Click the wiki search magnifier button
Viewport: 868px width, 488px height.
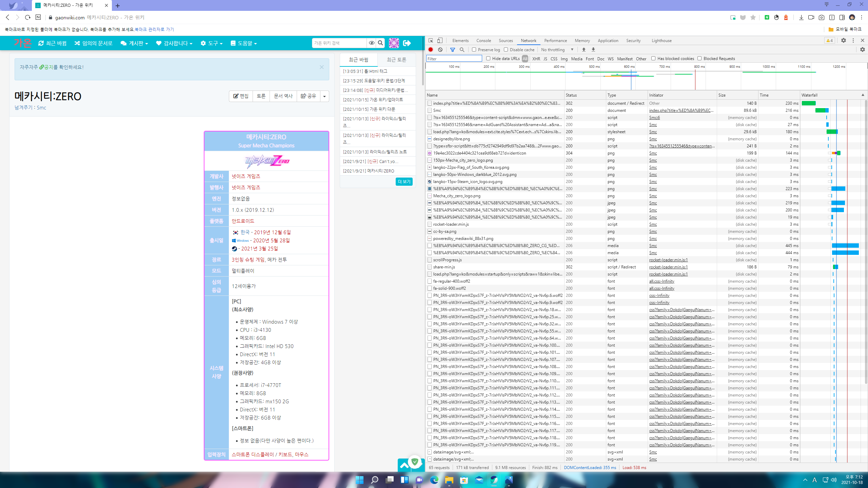point(380,43)
